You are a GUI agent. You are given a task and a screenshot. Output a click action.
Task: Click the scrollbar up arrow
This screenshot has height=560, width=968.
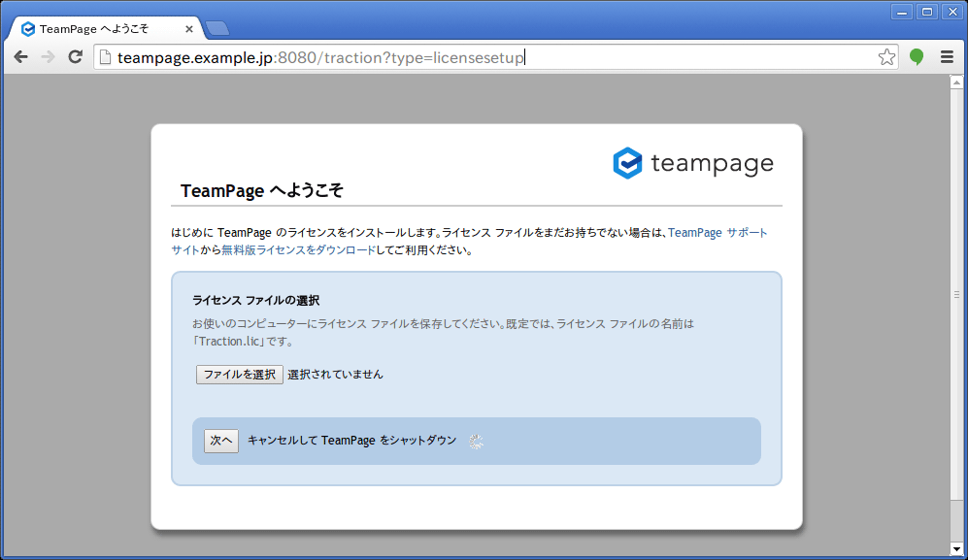(956, 82)
